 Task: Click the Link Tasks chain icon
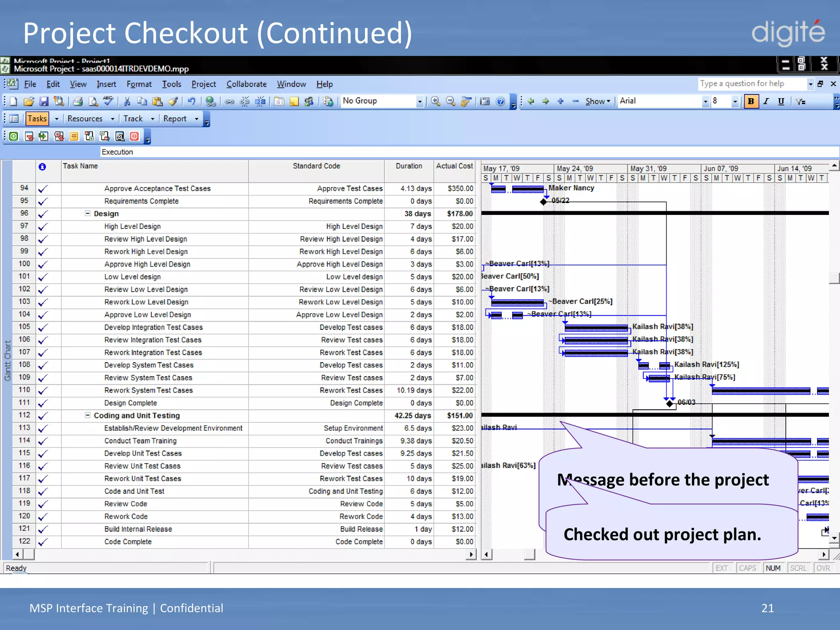coord(230,101)
